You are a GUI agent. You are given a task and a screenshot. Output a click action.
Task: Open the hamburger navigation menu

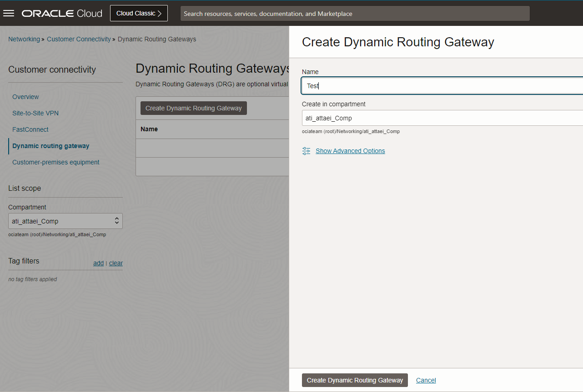9,13
